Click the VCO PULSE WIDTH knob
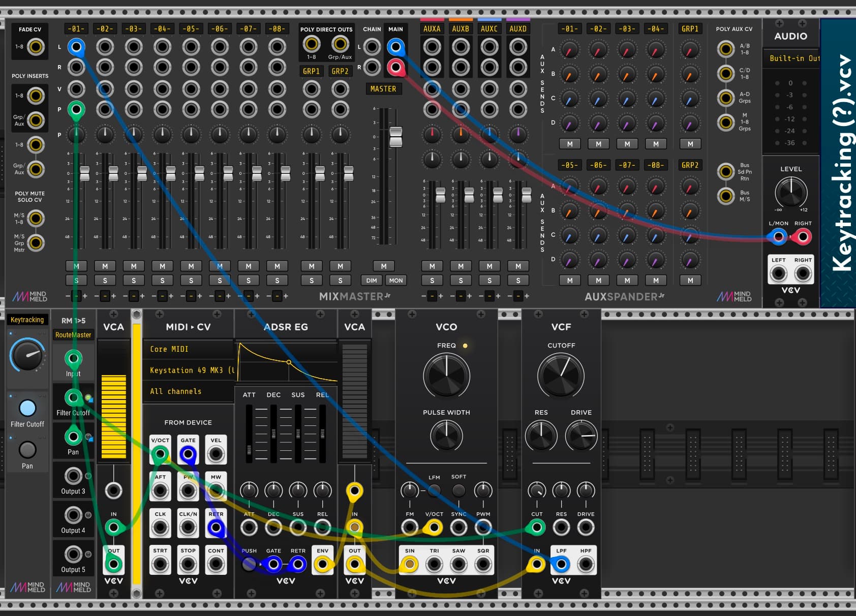This screenshot has height=616, width=856. coord(446,436)
